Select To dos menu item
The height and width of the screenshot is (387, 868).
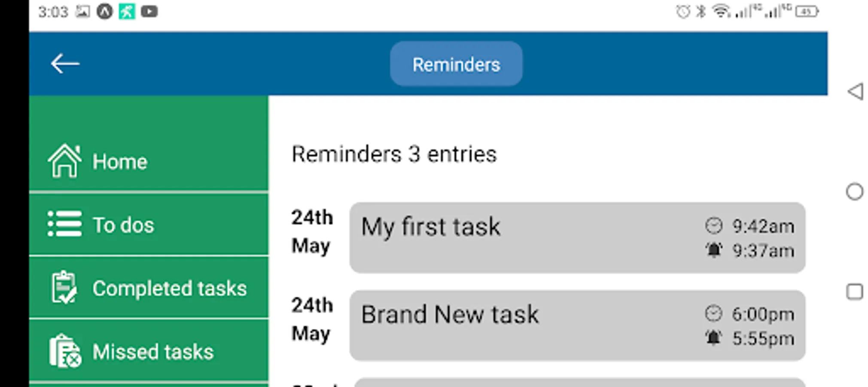pyautogui.click(x=124, y=225)
